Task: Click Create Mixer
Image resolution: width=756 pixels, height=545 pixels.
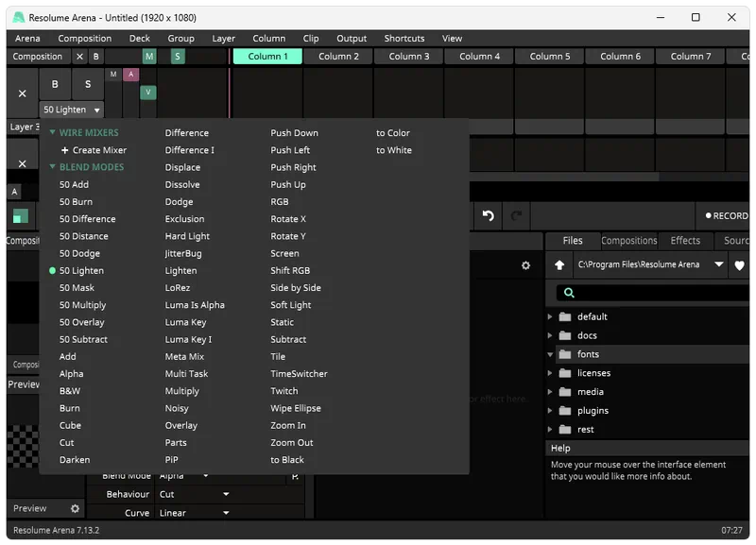Action: click(94, 150)
